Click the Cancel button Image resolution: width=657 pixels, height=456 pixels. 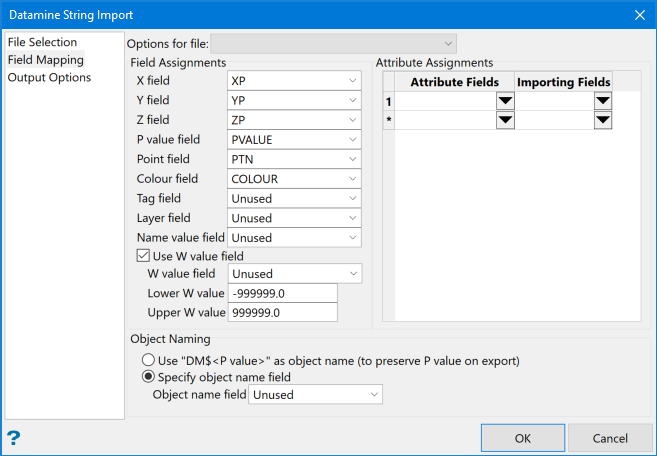(x=610, y=438)
